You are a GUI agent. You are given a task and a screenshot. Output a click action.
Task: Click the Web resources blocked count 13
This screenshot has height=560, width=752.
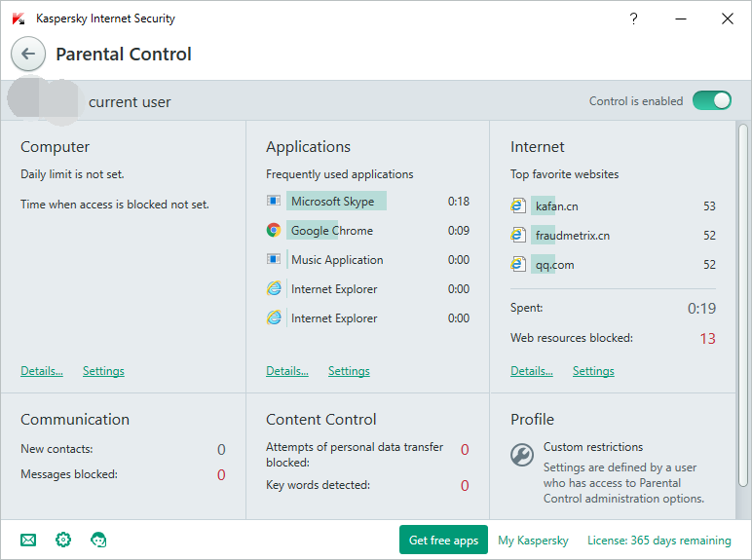(707, 339)
